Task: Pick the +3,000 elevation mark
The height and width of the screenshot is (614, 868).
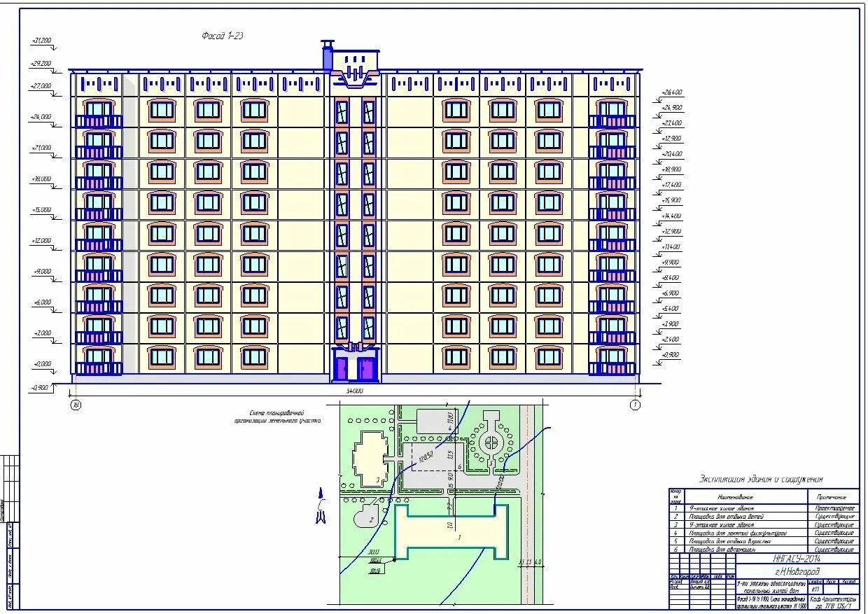Action: tap(41, 333)
